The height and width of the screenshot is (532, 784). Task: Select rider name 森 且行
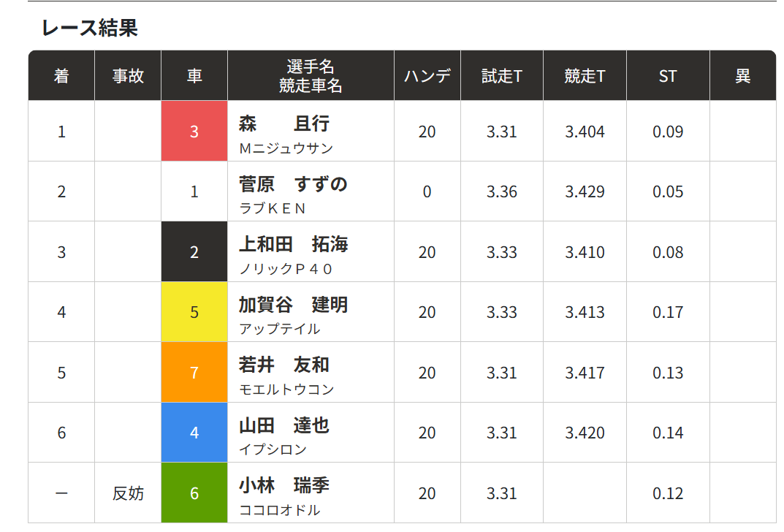[x=284, y=123]
